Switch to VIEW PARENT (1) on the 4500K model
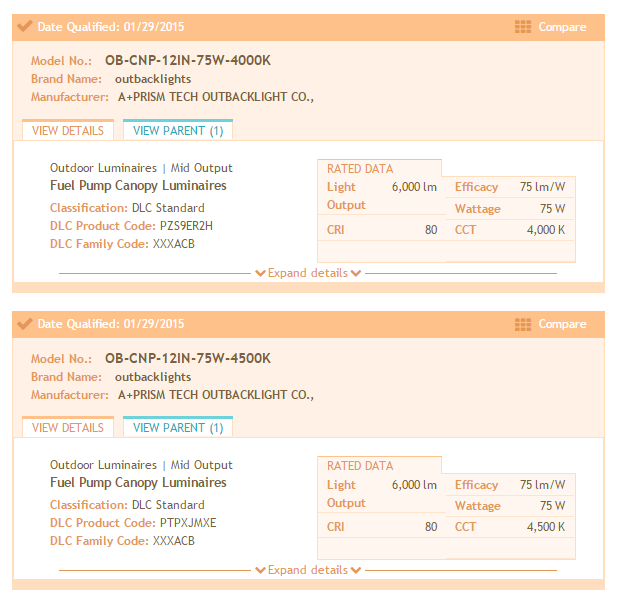 tap(178, 427)
